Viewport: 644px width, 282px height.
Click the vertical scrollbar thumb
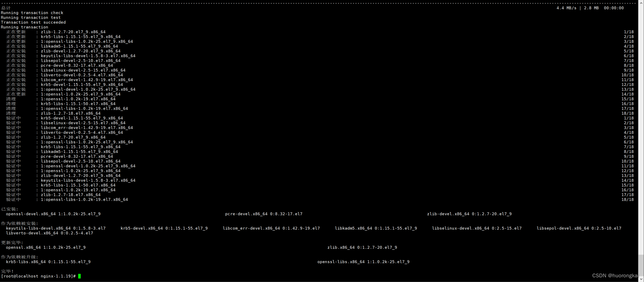641,265
